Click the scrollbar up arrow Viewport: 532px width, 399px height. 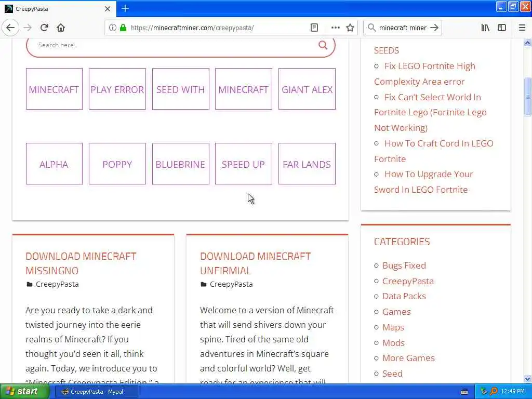527,43
